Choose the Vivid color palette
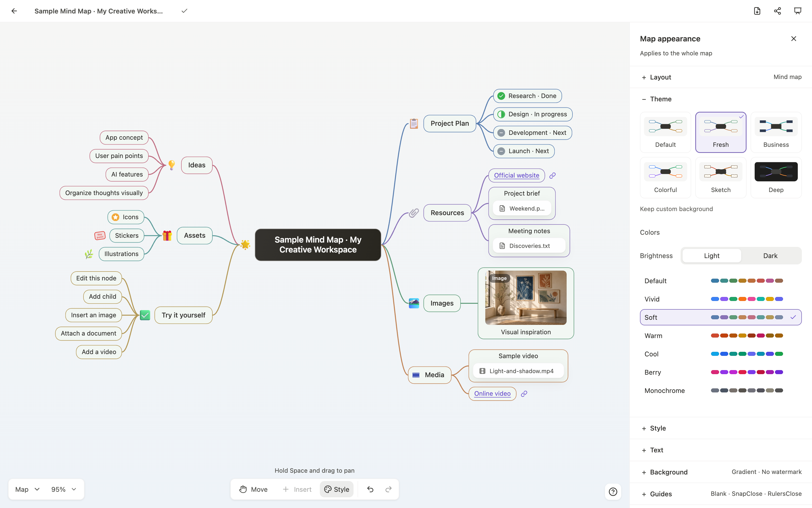Screen dimensions: 812x508 pos(720,299)
